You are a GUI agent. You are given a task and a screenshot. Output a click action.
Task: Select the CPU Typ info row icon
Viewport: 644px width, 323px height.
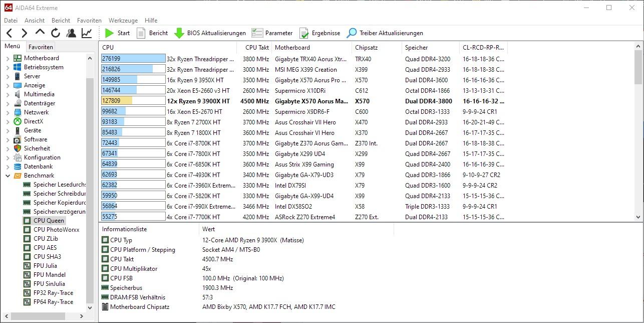pyautogui.click(x=105, y=240)
